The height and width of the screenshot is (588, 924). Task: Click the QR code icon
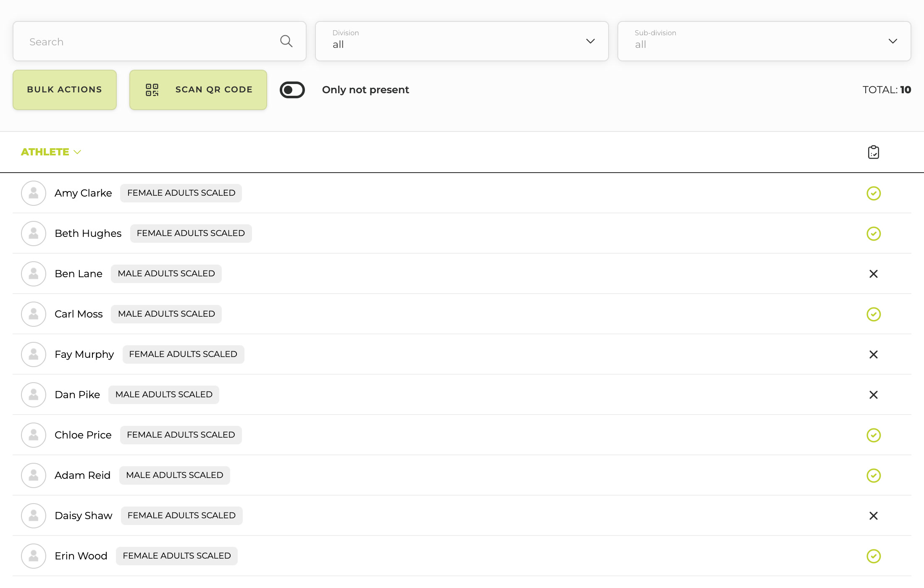pos(152,90)
